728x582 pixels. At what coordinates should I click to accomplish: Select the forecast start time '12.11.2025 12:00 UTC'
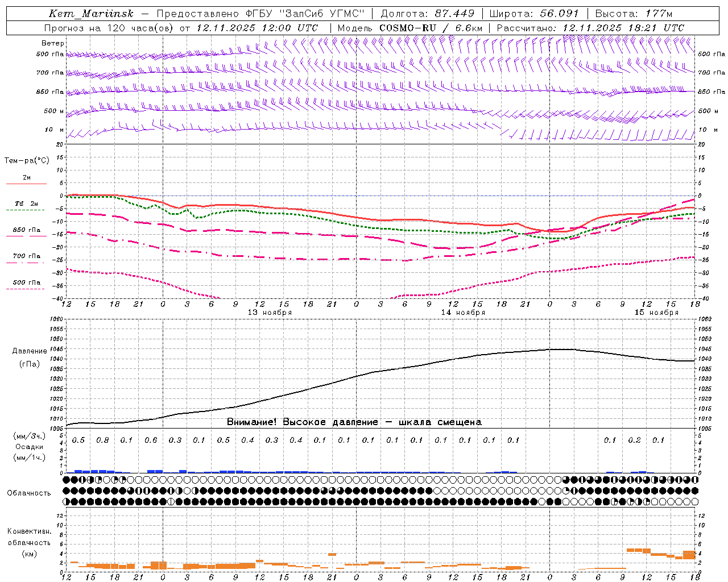coord(257,28)
